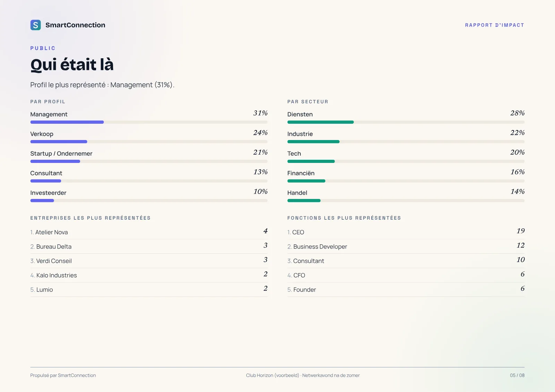Viewport: 555px width, 392px height.
Task: Click the ENTREPRISES LES PLUS REPRÉSENTÉES header
Action: (91, 218)
